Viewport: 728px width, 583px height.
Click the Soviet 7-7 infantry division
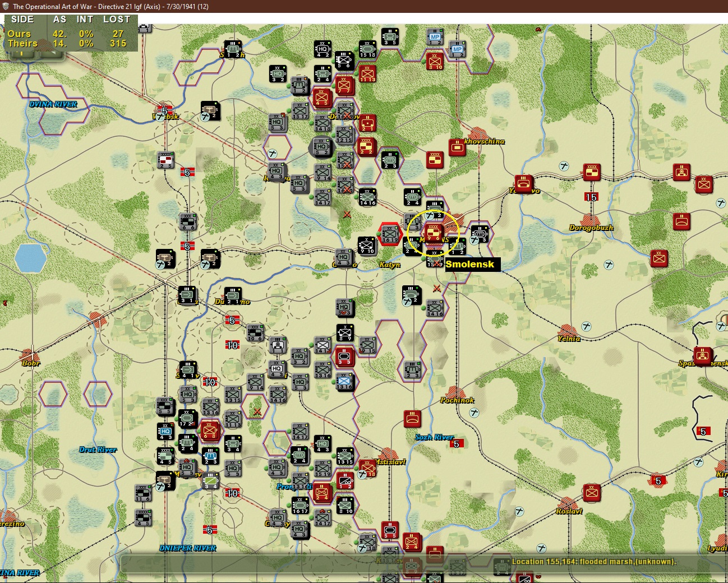tap(344, 85)
